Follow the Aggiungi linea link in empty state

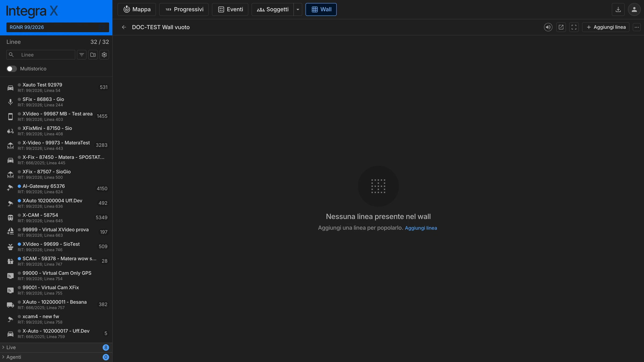pyautogui.click(x=421, y=228)
